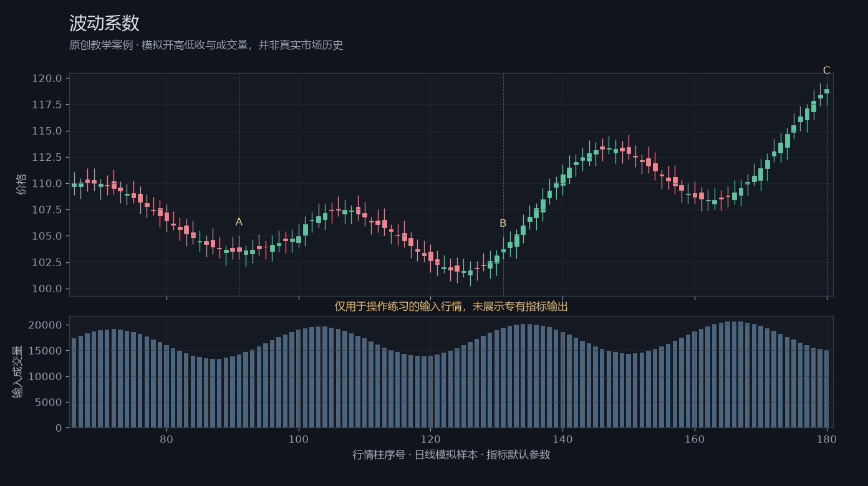The height and width of the screenshot is (486, 868).
Task: Click marker label B on the price chart
Action: 503,223
